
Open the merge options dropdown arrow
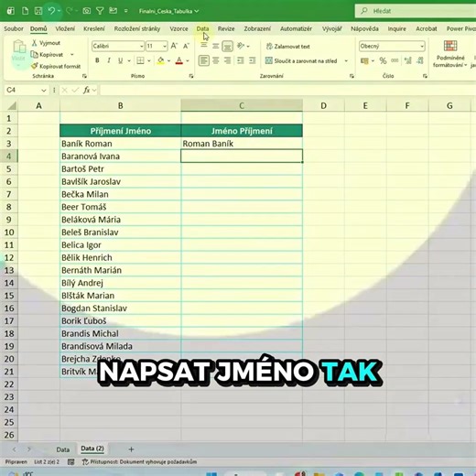pyautogui.click(x=346, y=60)
